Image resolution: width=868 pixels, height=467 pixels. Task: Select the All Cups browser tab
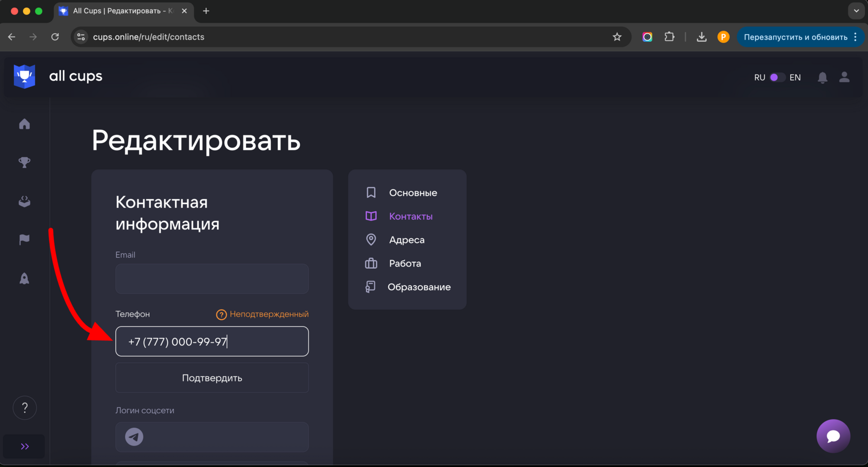(123, 11)
